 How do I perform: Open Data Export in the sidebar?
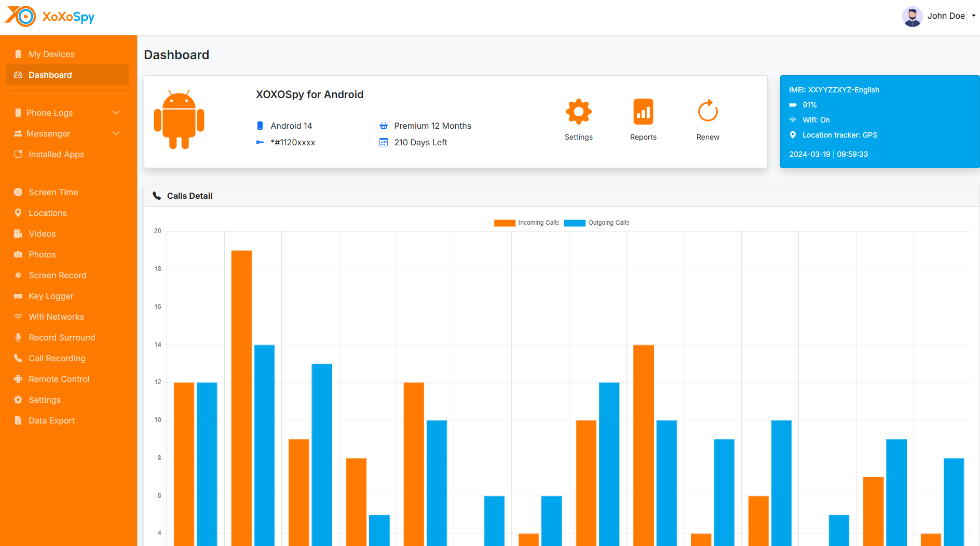click(67, 420)
